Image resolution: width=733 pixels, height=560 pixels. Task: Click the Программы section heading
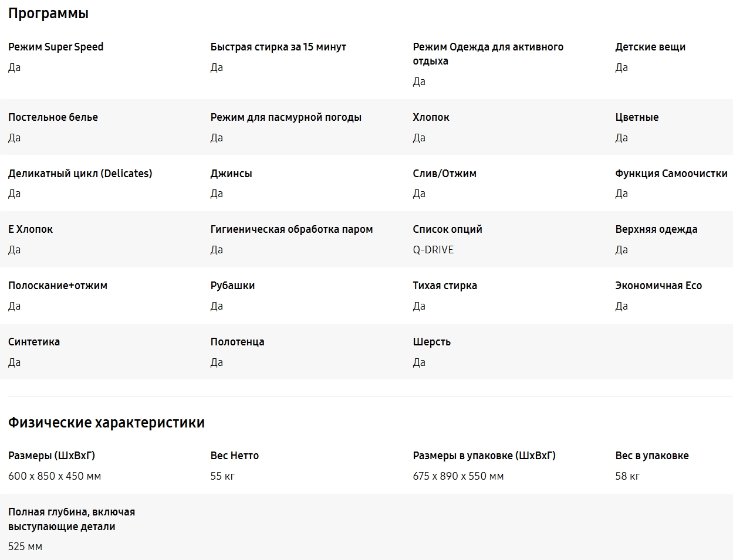point(48,13)
